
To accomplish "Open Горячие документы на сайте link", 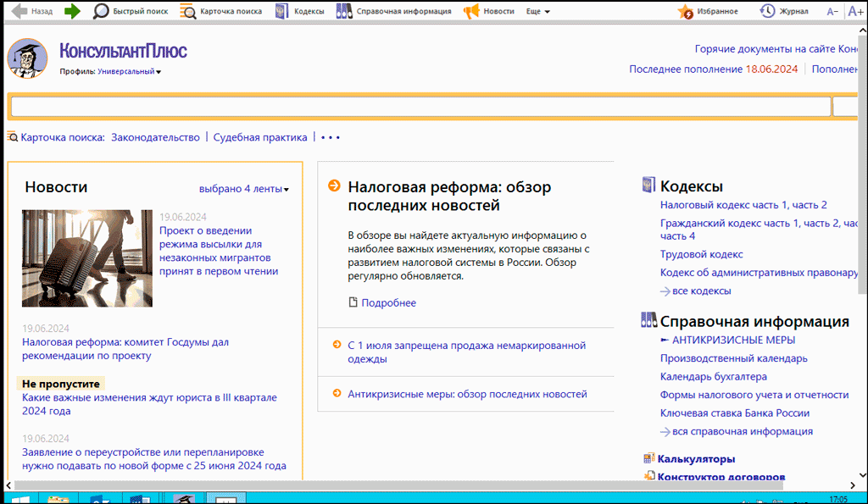I will tap(776, 48).
